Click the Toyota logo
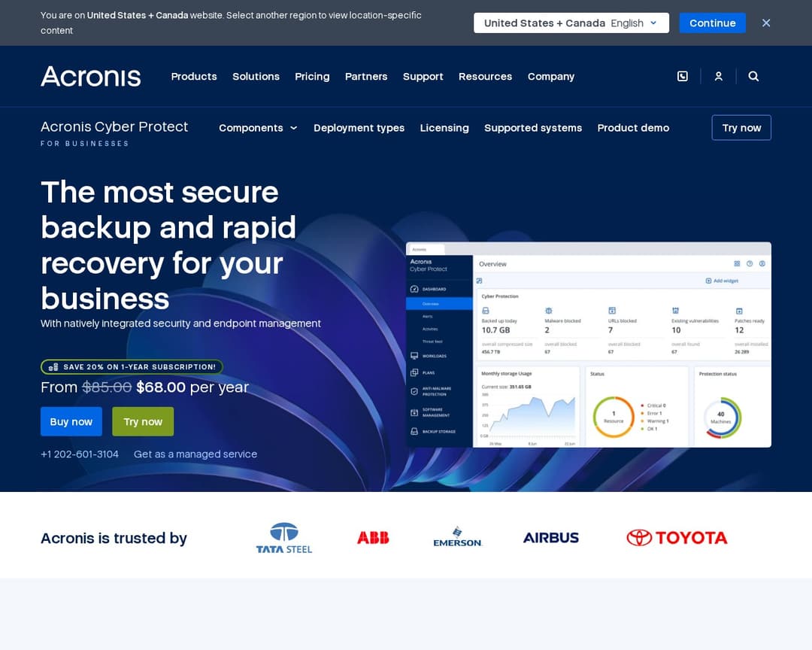 pyautogui.click(x=677, y=538)
